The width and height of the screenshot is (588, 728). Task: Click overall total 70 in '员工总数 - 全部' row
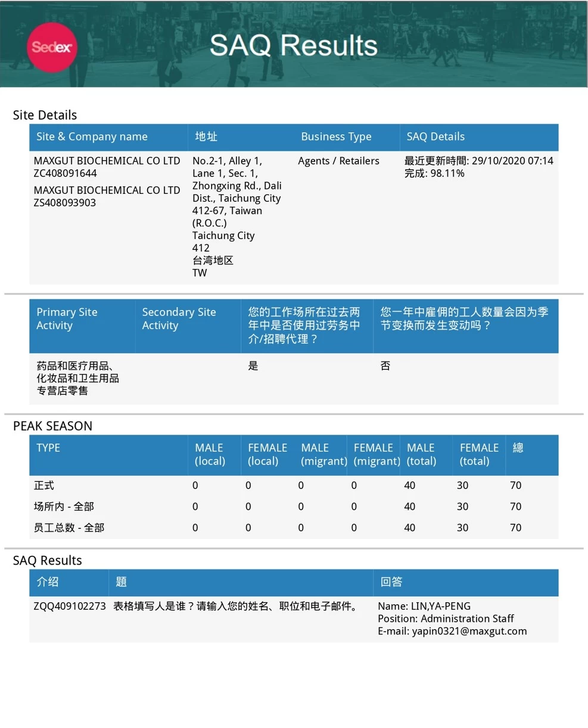click(515, 528)
